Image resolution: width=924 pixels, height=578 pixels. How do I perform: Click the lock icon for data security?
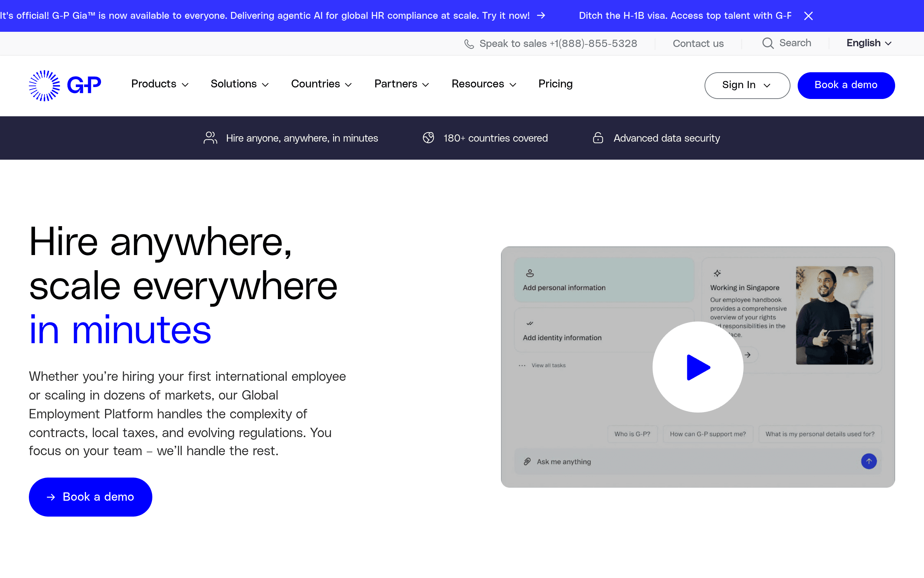click(x=598, y=138)
